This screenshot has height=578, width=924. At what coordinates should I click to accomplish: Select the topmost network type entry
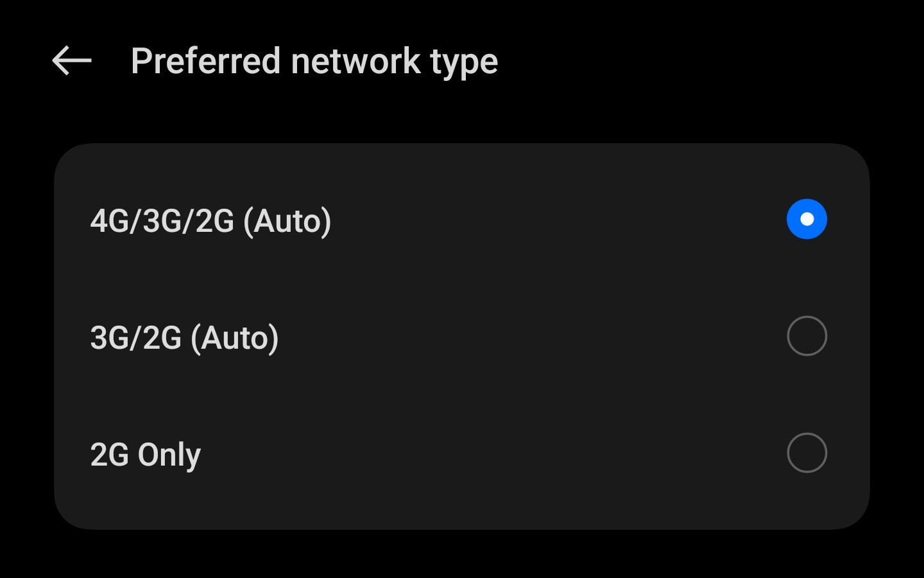[449, 219]
